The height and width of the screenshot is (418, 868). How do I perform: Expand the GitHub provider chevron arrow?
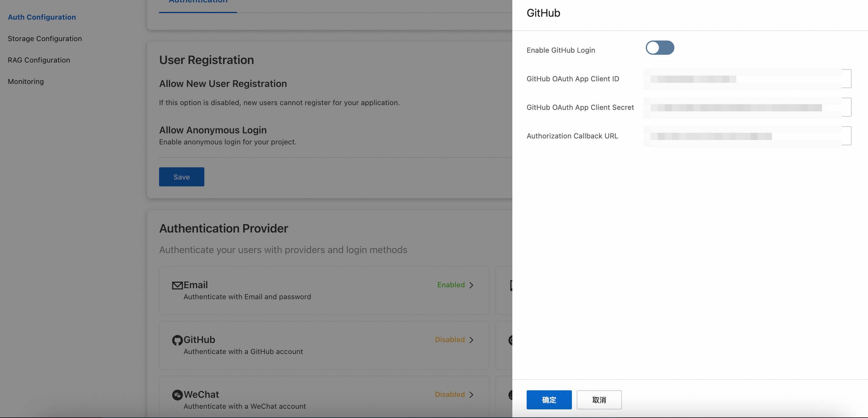point(472,340)
